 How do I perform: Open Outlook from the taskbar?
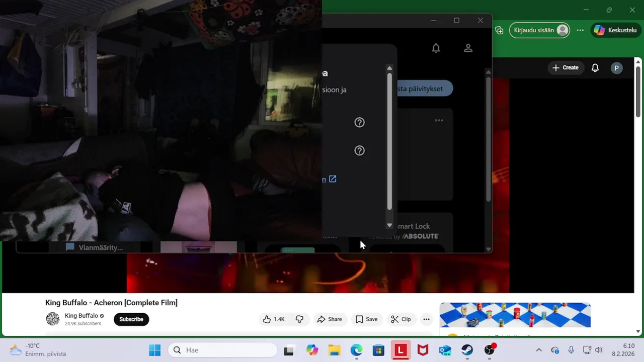click(445, 350)
